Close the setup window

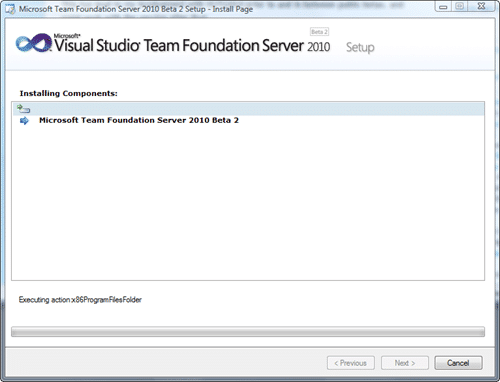coord(481,6)
